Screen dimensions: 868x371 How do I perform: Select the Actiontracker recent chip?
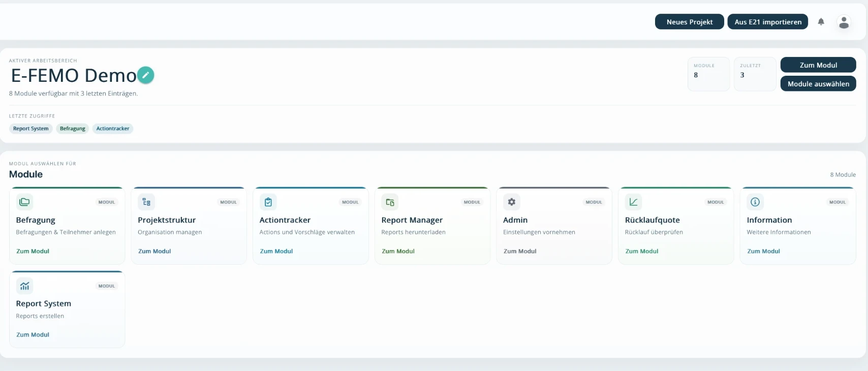point(113,129)
